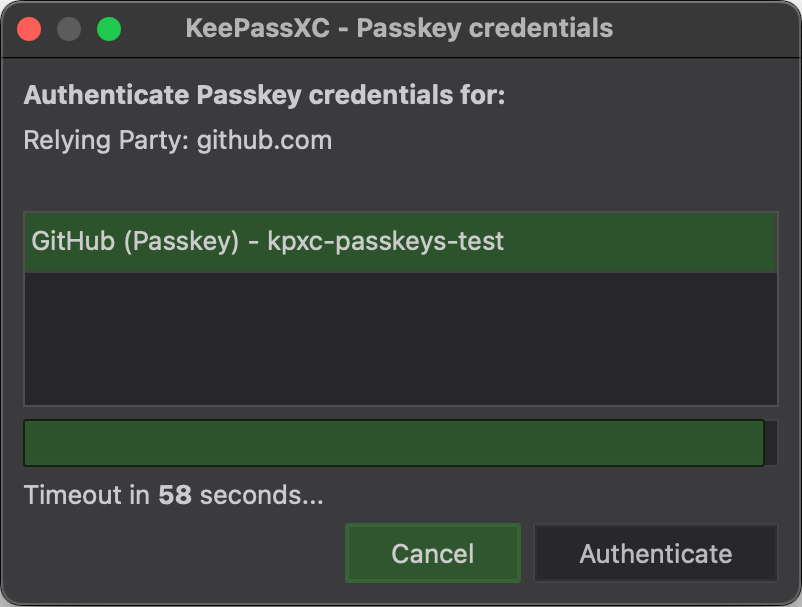Click the Timeout in seconds message

[173, 495]
